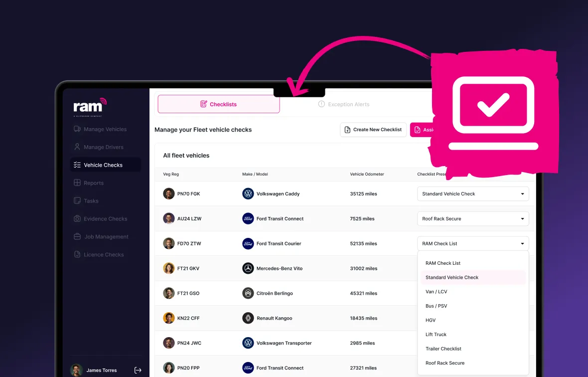Sort by Veg Reg column header

pyautogui.click(x=170, y=174)
